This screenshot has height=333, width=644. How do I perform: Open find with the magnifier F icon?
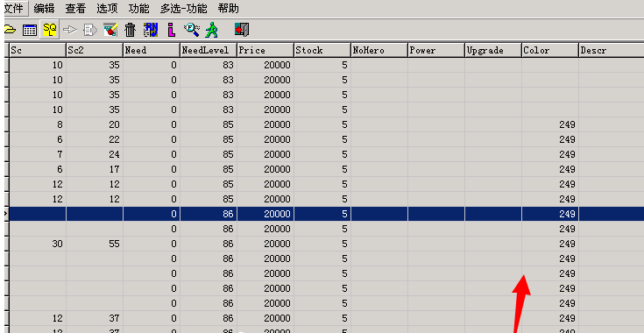[191, 29]
